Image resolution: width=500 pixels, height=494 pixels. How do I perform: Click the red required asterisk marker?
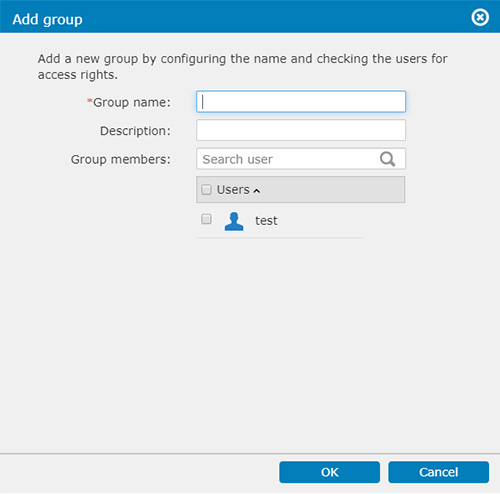coord(89,100)
